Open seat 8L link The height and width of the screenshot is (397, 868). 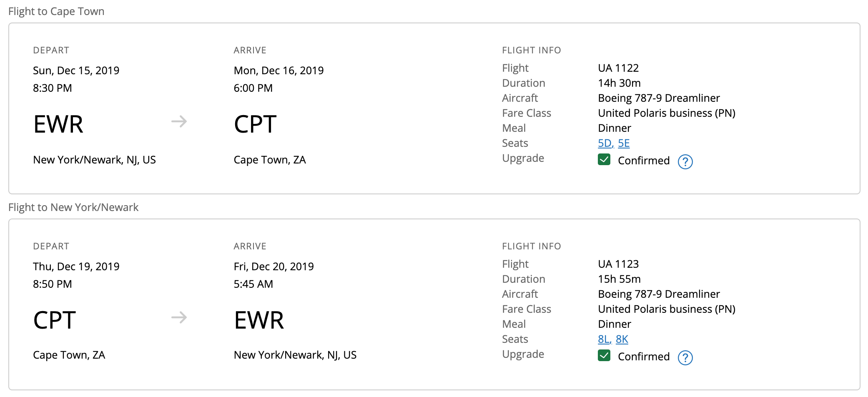[604, 339]
